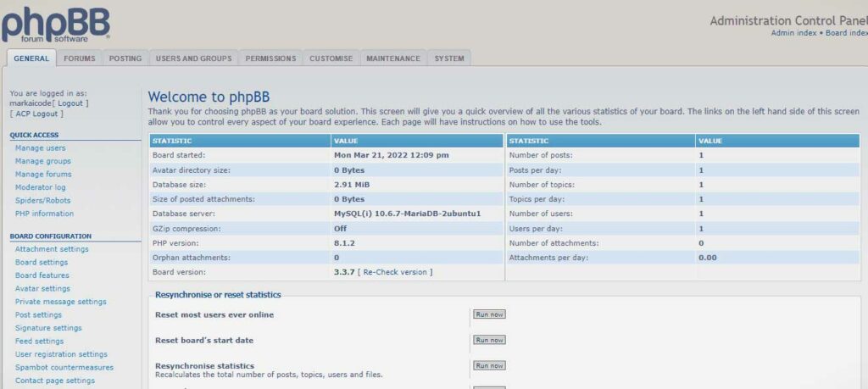Run now for Resynchronise statistics

click(x=489, y=366)
